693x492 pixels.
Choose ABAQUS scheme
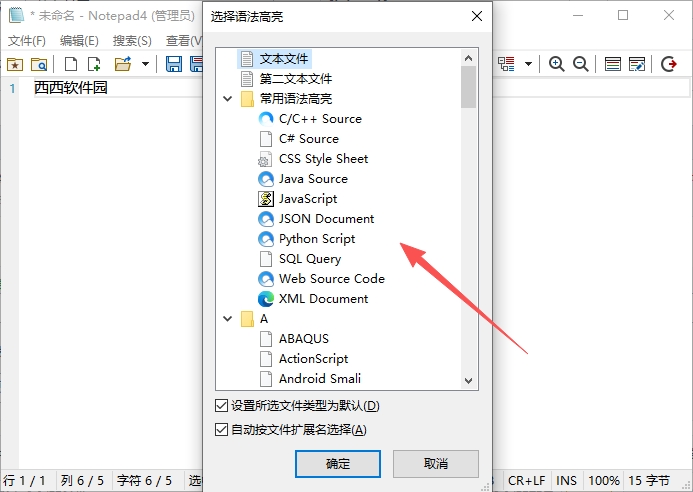[304, 339]
